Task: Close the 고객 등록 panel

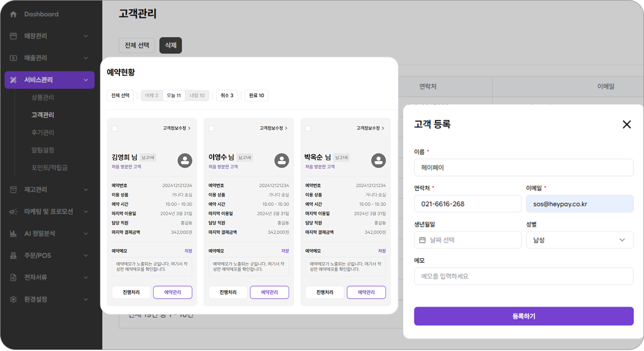Action: tap(626, 124)
